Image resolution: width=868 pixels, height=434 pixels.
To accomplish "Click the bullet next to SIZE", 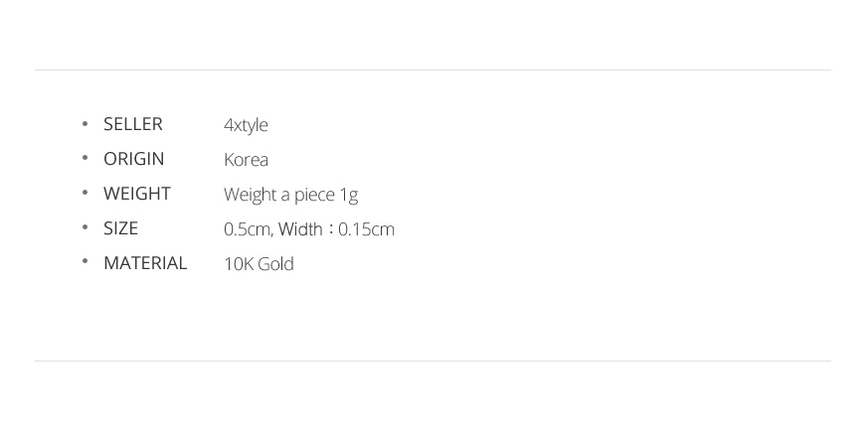I will pos(85,227).
